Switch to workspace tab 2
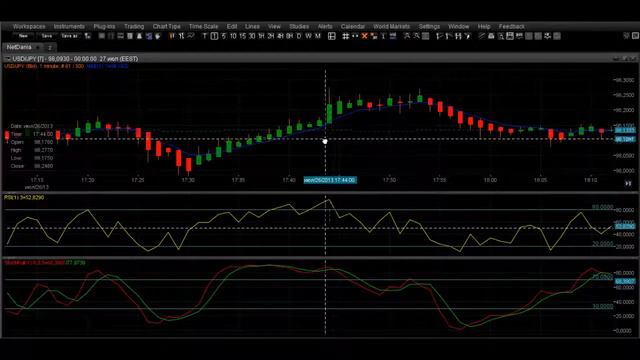 (x=50, y=48)
